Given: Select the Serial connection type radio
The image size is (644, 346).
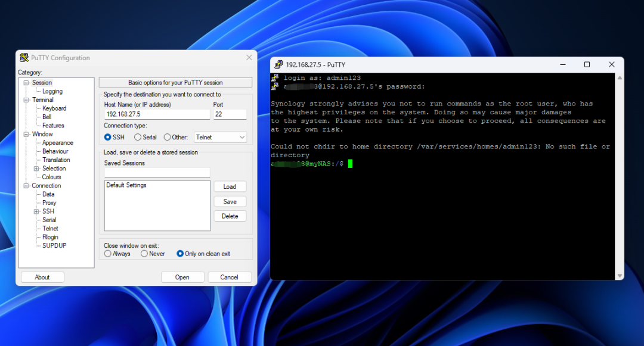Looking at the screenshot, I should pos(138,138).
